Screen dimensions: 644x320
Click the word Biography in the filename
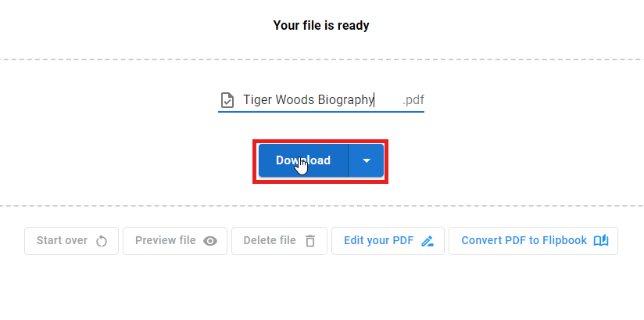coord(346,100)
